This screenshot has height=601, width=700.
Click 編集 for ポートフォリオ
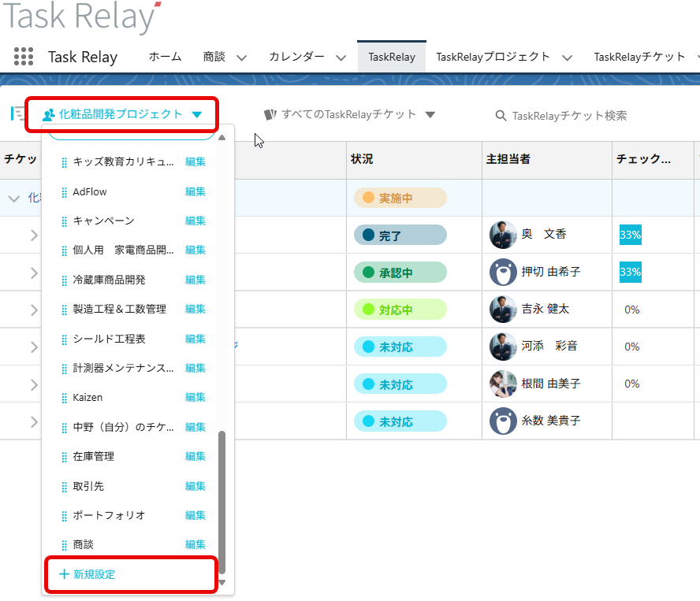[195, 515]
